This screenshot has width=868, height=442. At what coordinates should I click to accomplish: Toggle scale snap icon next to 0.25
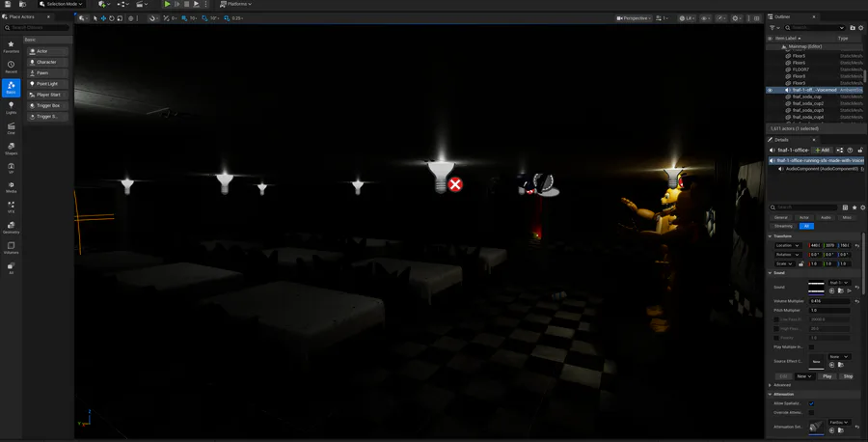(x=227, y=18)
